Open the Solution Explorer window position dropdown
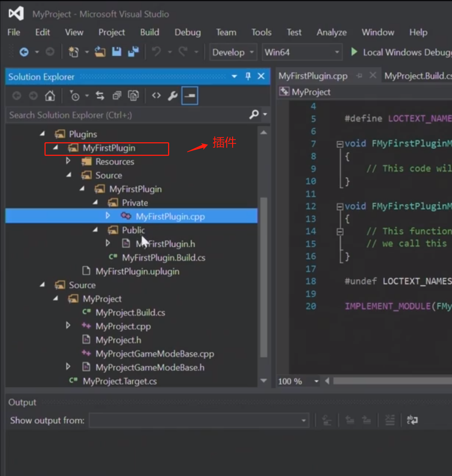The height and width of the screenshot is (476, 452). pyautogui.click(x=234, y=76)
